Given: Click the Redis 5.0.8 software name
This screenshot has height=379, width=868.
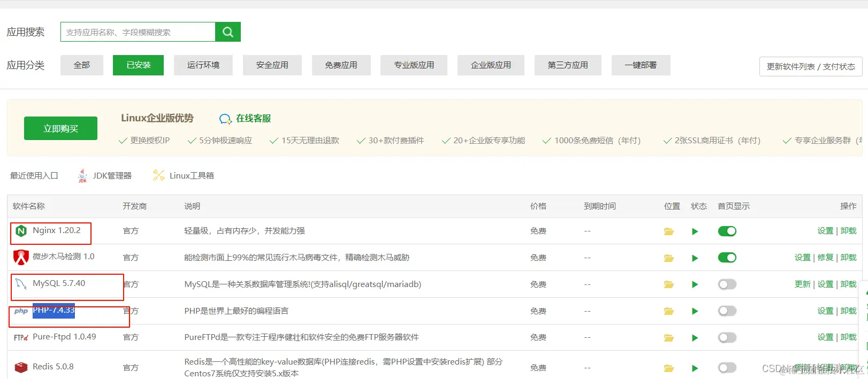Looking at the screenshot, I should [53, 367].
